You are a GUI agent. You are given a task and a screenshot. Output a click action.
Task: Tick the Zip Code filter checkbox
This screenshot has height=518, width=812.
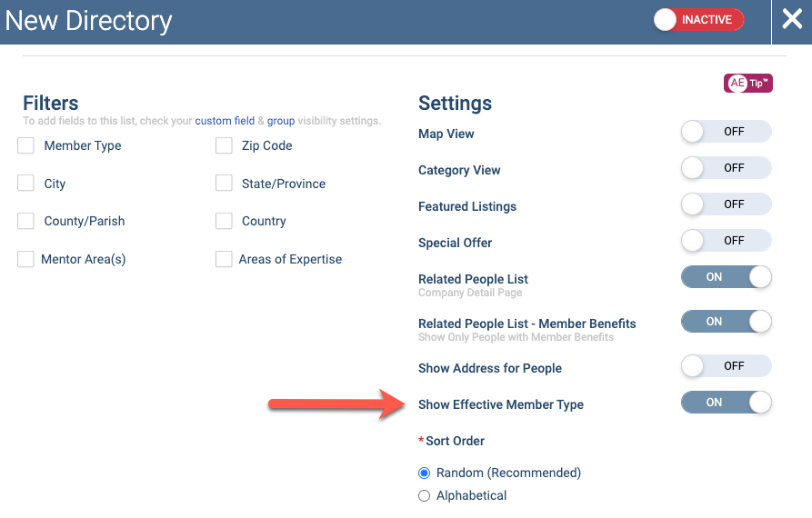coord(224,145)
